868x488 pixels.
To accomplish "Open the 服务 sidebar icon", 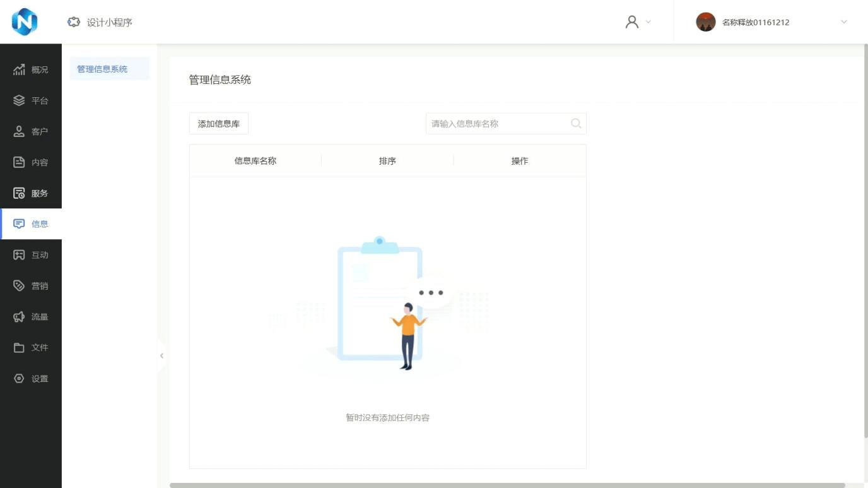I will (19, 193).
